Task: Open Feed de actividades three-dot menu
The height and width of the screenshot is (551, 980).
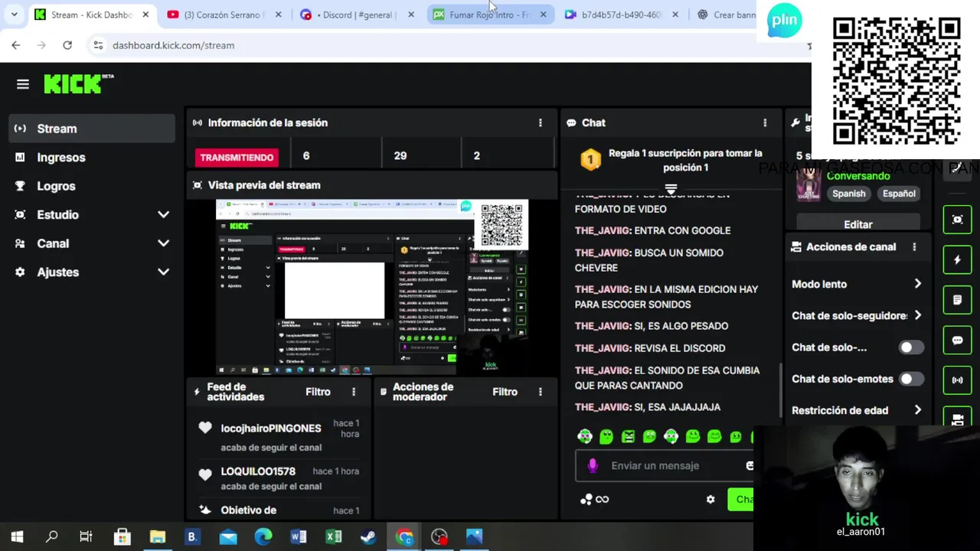Action: point(354,392)
